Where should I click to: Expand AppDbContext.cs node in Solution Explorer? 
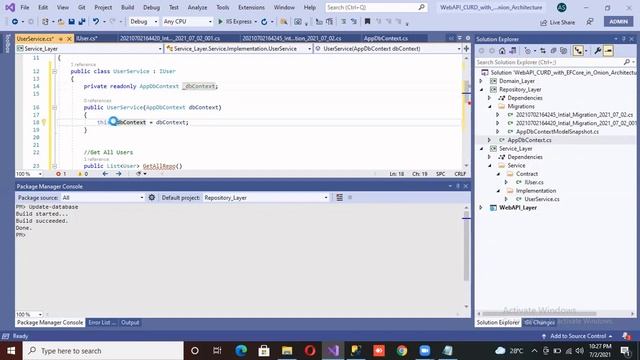click(490, 140)
